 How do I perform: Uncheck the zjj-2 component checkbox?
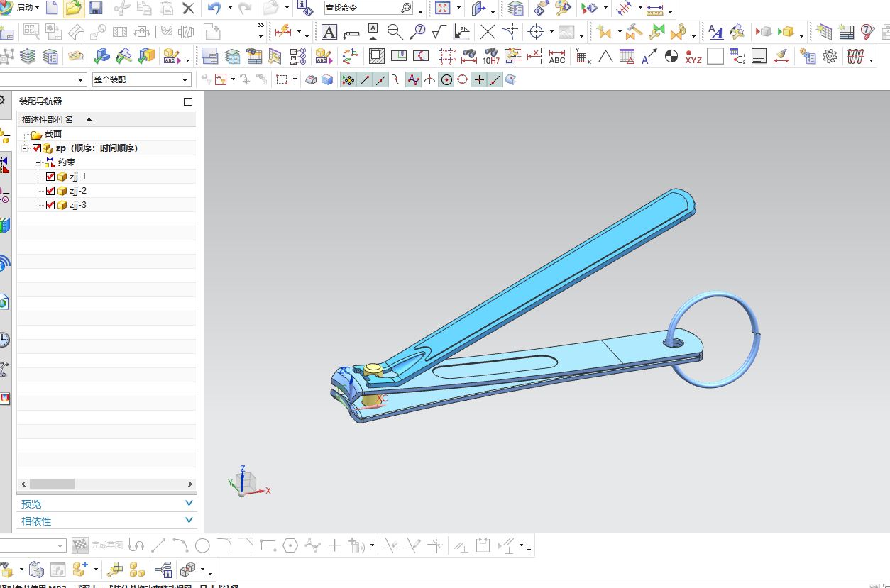click(x=50, y=191)
